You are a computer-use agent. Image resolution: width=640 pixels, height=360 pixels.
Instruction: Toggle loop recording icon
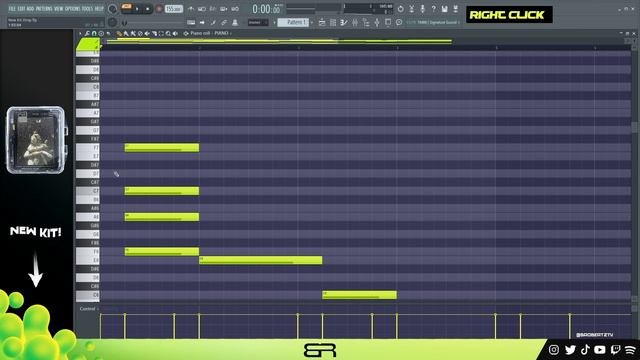pyautogui.click(x=235, y=9)
